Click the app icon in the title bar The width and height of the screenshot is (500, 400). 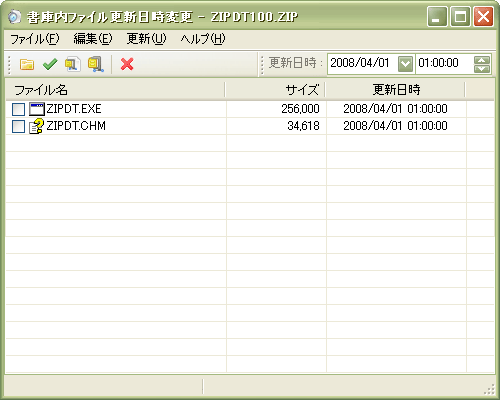[14, 17]
